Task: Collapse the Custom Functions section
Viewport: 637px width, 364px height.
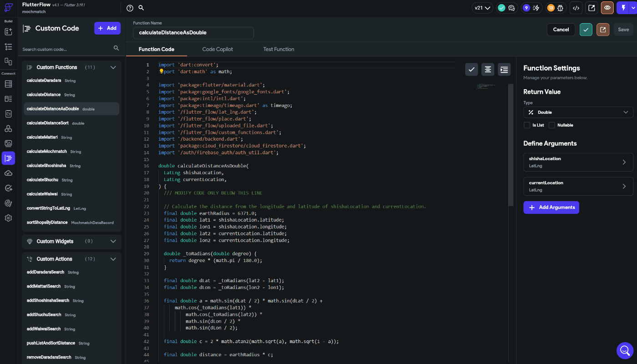Action: click(x=113, y=67)
